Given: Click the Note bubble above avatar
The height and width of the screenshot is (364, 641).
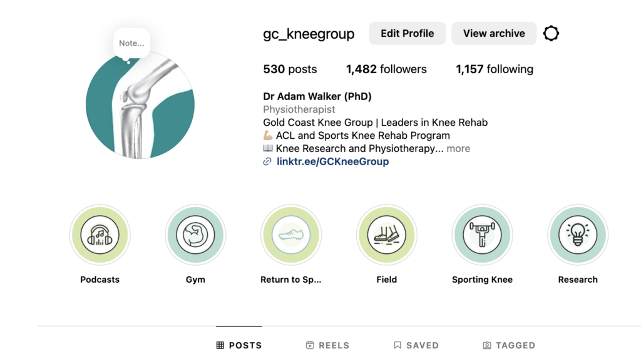Looking at the screenshot, I should pos(131,43).
